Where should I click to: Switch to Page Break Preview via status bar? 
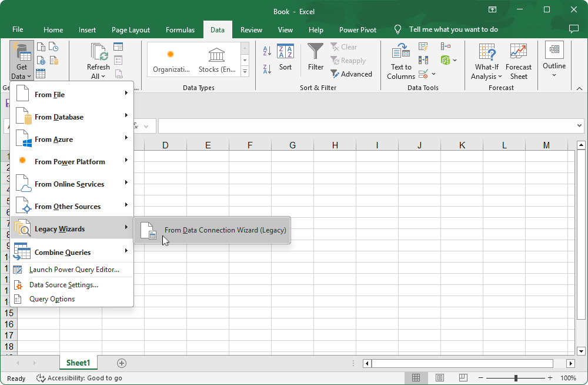463,377
